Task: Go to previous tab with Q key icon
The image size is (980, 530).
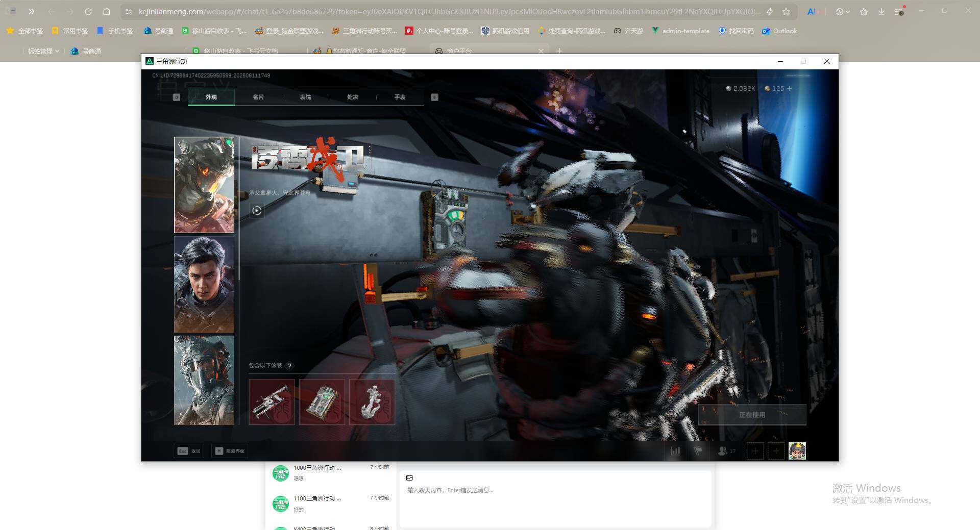Action: coord(177,97)
